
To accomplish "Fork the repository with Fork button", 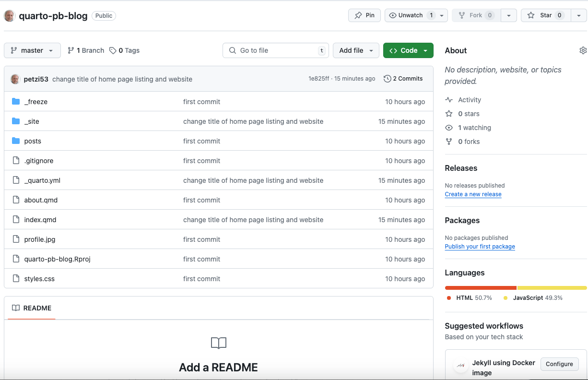I will 476,15.
